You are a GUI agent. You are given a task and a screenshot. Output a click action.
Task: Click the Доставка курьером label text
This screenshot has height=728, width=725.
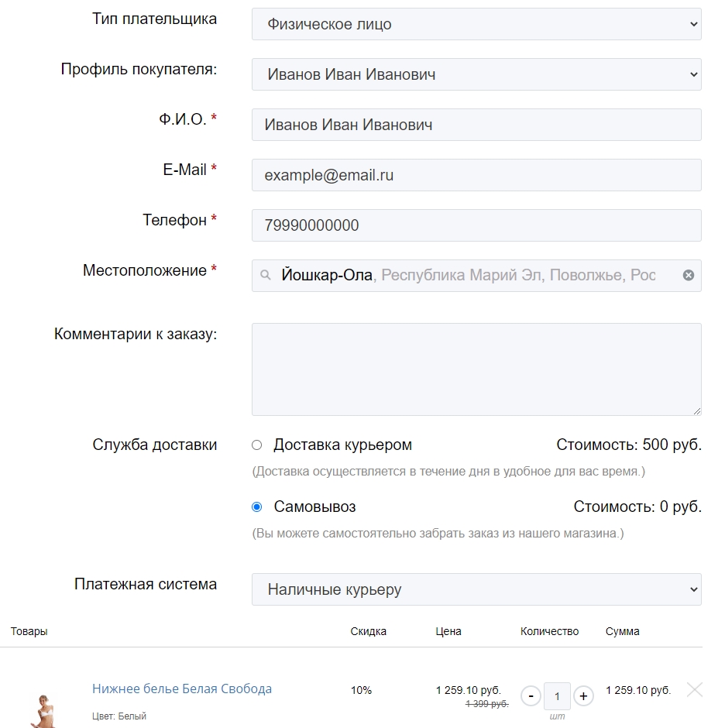(x=342, y=445)
